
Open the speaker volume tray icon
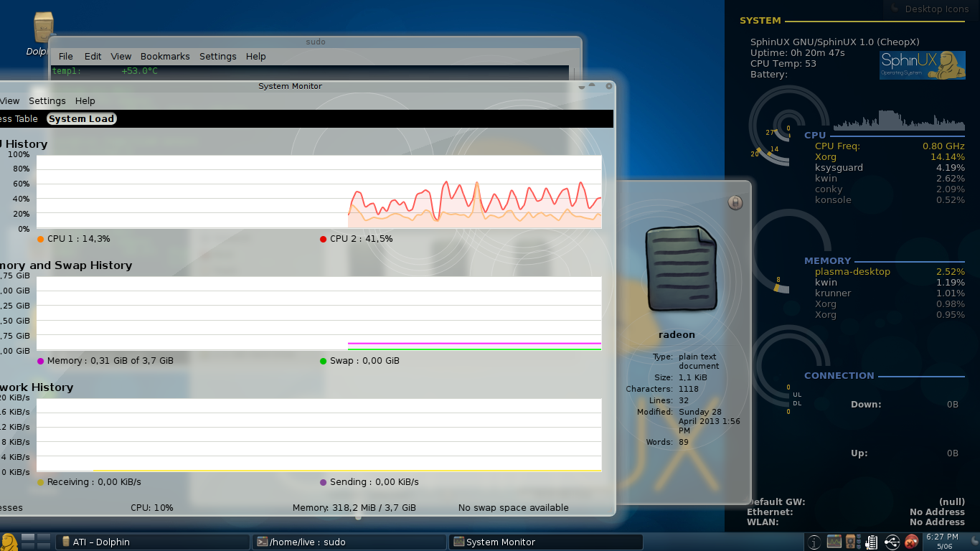(852, 542)
